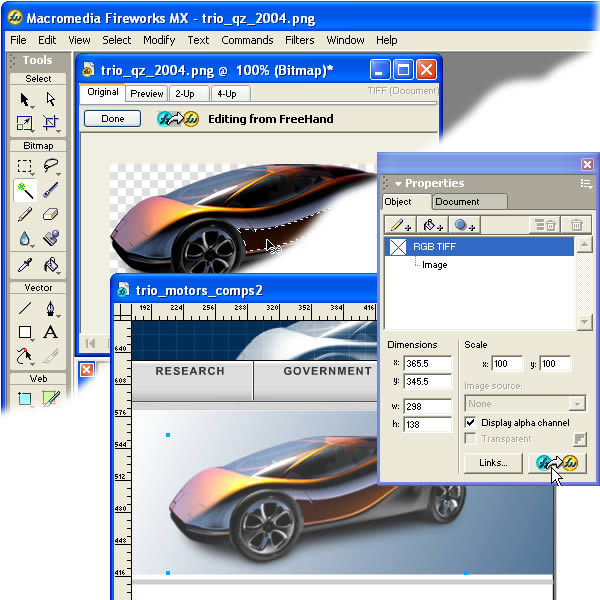Open the Select menu
This screenshot has height=600, width=600.
tap(116, 40)
